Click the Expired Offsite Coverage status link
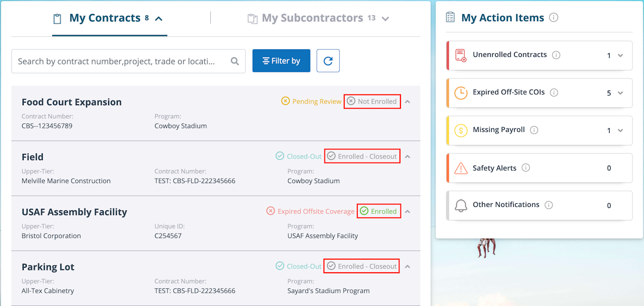Image resolution: width=644 pixels, height=306 pixels. [315, 211]
